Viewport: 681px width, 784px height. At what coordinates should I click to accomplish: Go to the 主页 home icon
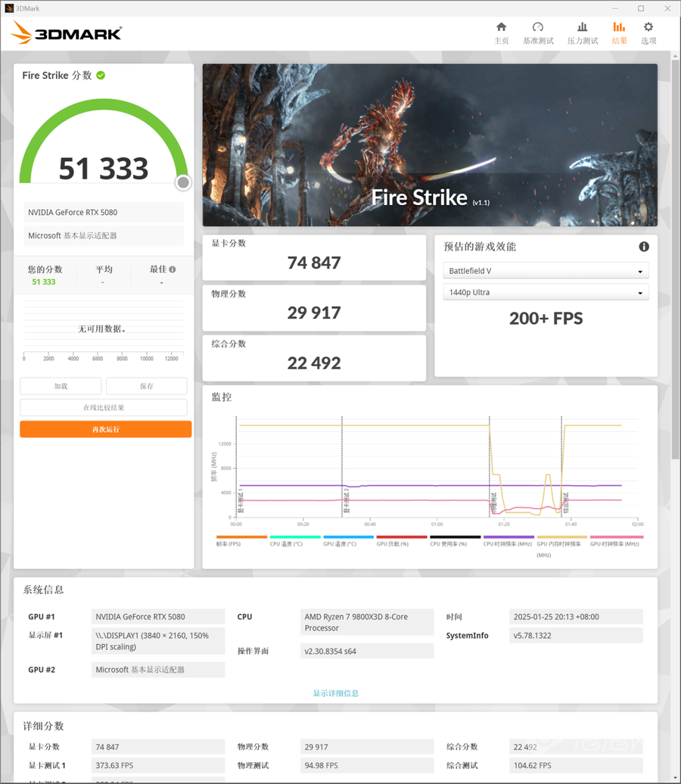pos(501,33)
